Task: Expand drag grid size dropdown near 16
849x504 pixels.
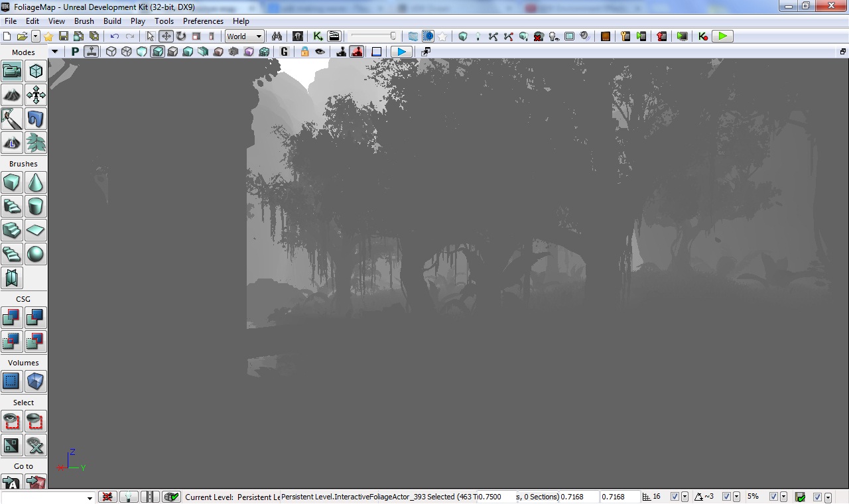Action: pos(685,497)
